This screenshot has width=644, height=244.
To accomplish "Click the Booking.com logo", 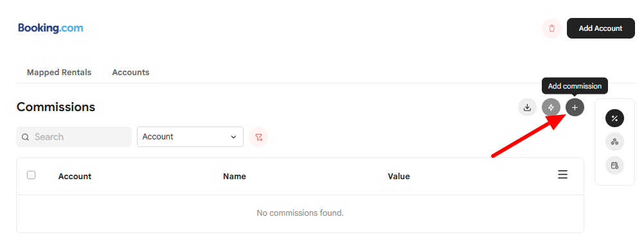I will click(x=51, y=28).
